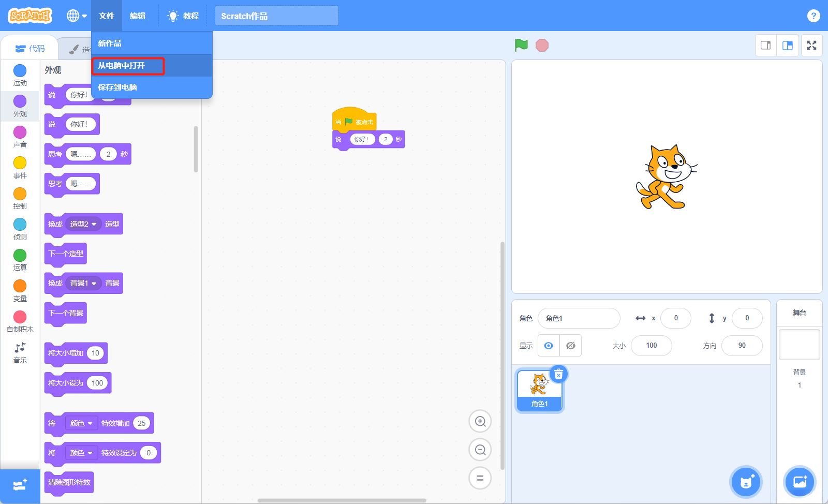Select the 角色1 sprite thumbnail
The image size is (828, 504).
[x=539, y=391]
